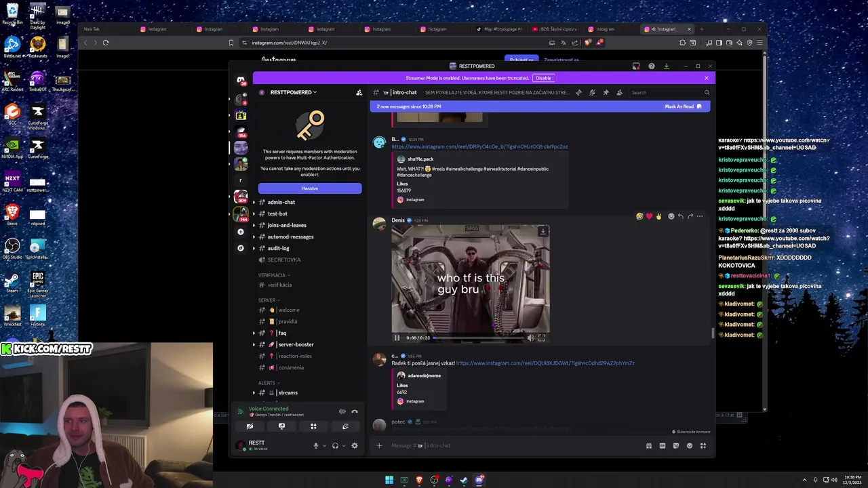868x488 pixels.
Task: Open pinned messages in channel header
Action: pos(606,92)
